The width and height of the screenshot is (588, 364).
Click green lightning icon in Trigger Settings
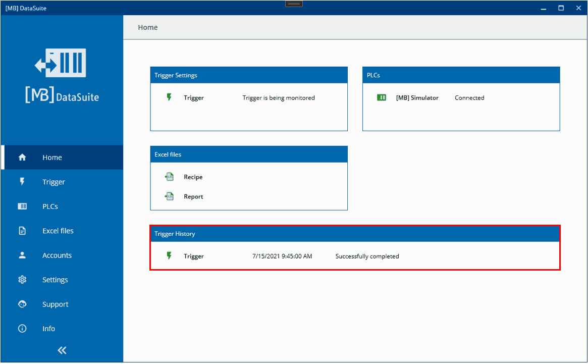click(169, 97)
